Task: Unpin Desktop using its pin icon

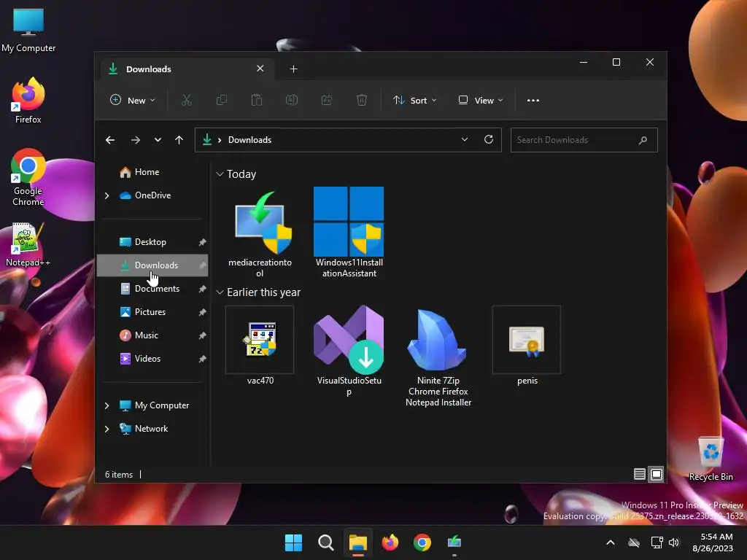Action: tap(202, 242)
